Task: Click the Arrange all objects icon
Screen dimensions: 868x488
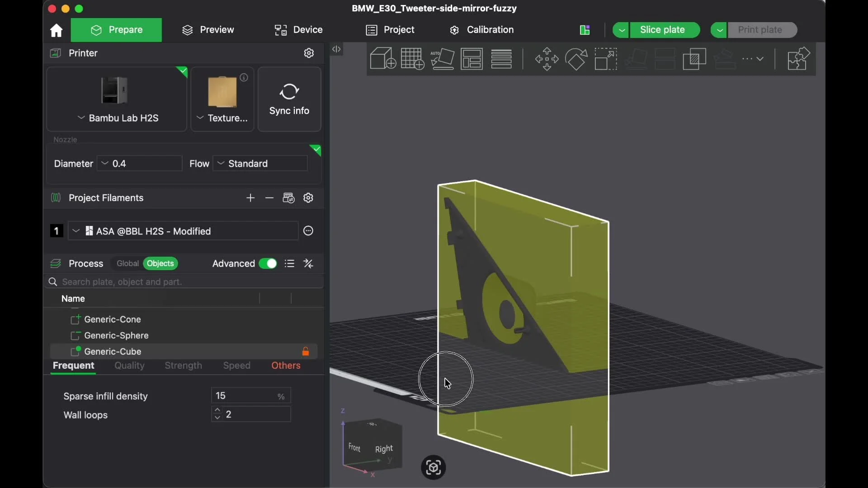Action: (472, 59)
